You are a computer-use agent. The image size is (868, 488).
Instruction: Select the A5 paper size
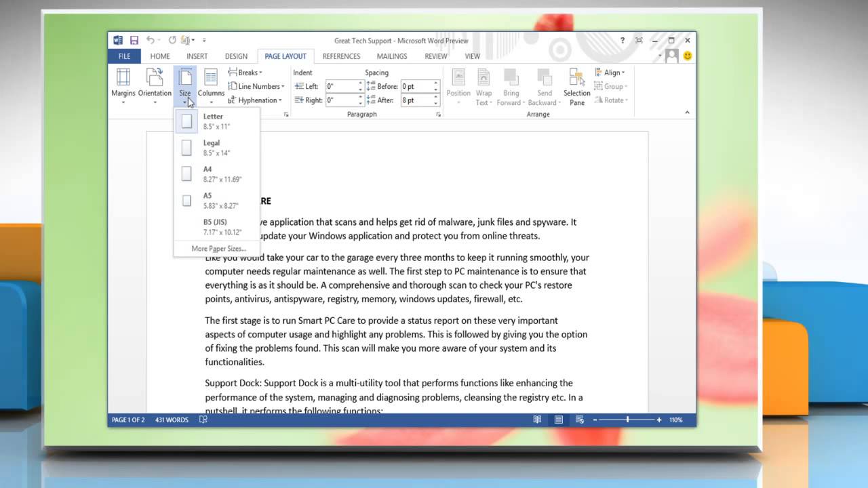pos(216,201)
